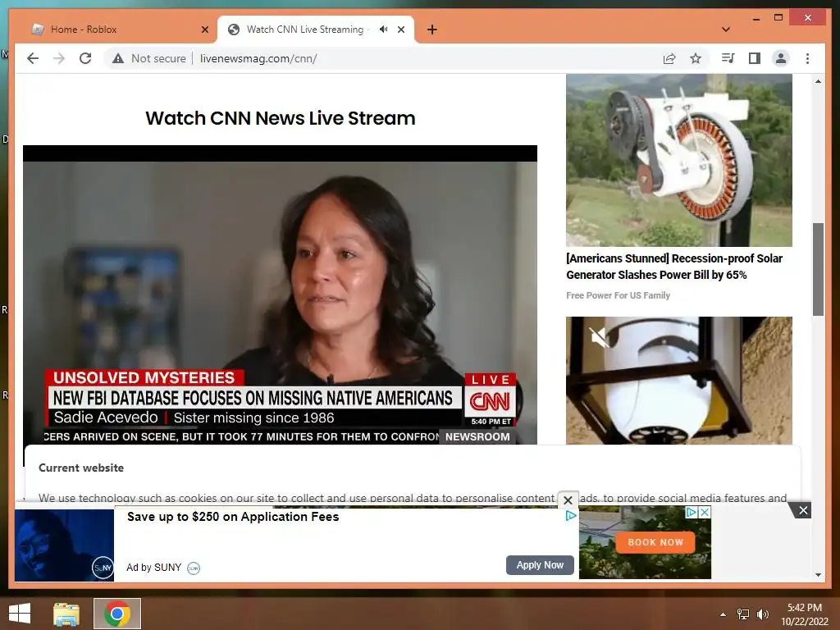Mute the CNN tab audio icon
Screen dimensions: 840x630
point(384,30)
